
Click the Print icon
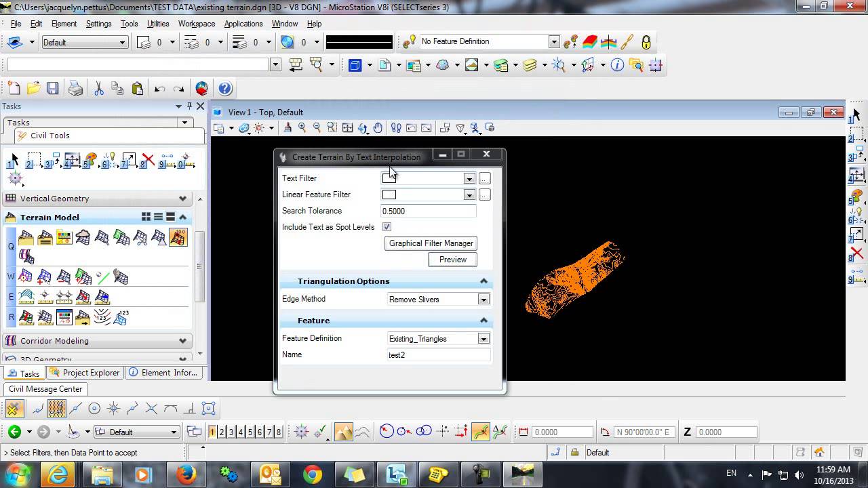76,89
